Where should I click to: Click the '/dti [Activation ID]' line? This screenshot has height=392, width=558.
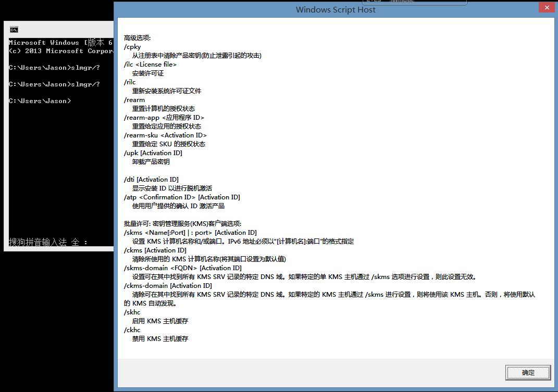click(151, 179)
